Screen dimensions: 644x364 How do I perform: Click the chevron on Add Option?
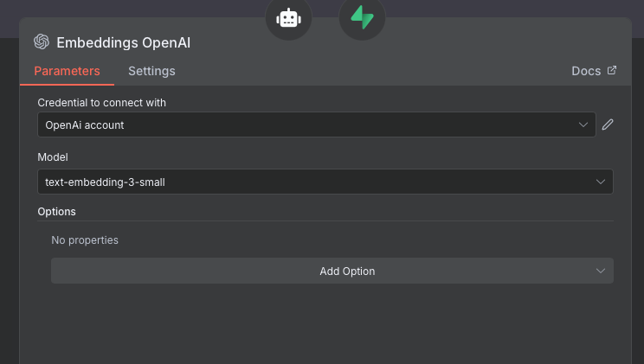point(601,271)
